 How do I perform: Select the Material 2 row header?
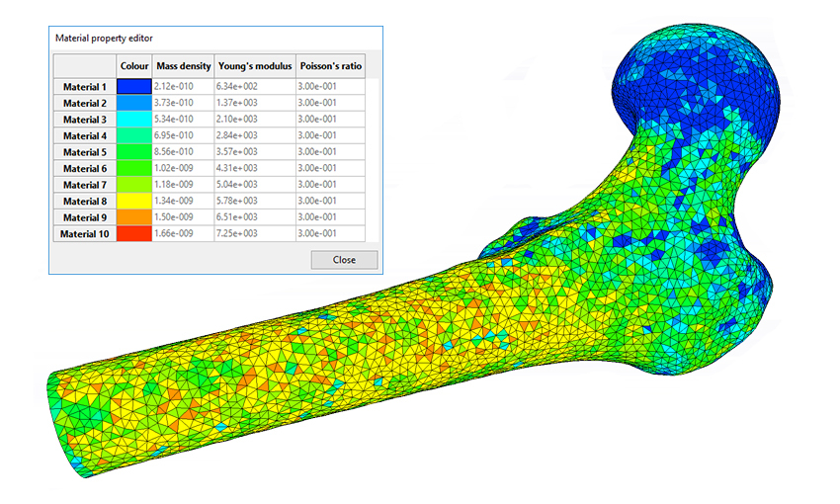point(84,103)
